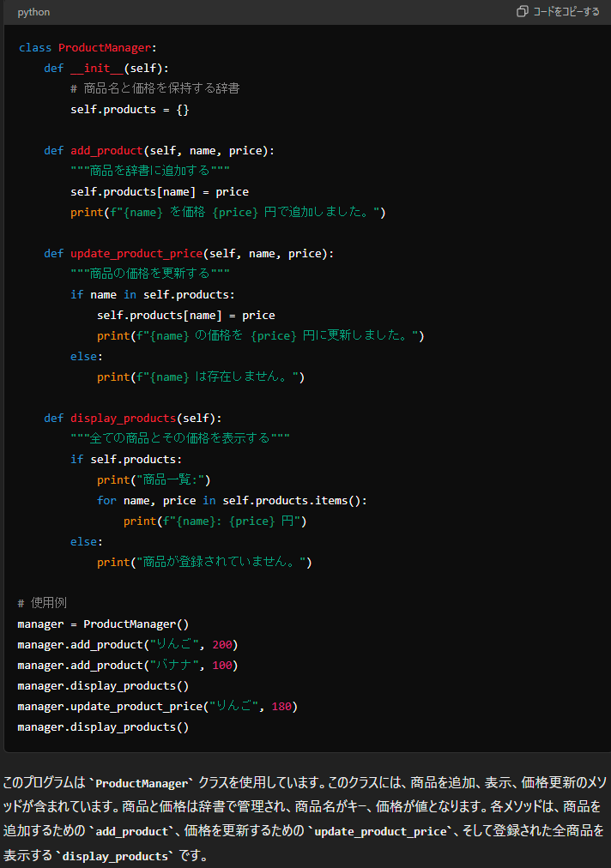Click the display_products method definition name
Screen dimensions: 611x868
[x=123, y=418]
